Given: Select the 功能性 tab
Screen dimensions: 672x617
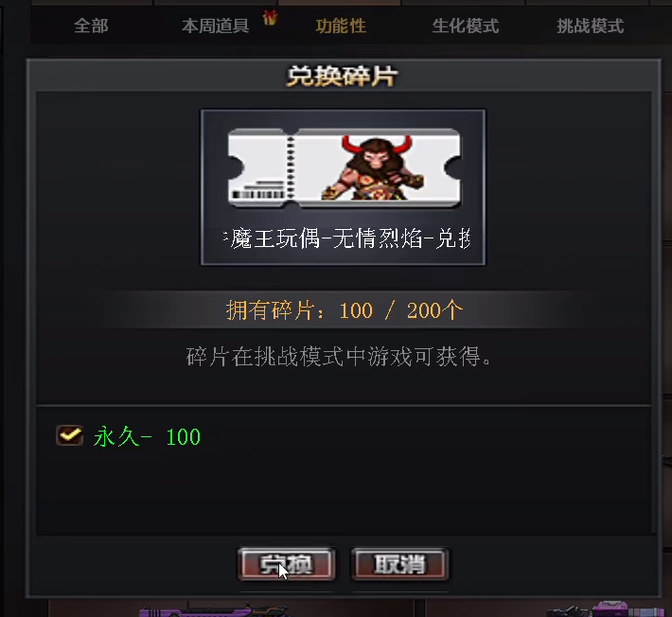Looking at the screenshot, I should click(341, 26).
